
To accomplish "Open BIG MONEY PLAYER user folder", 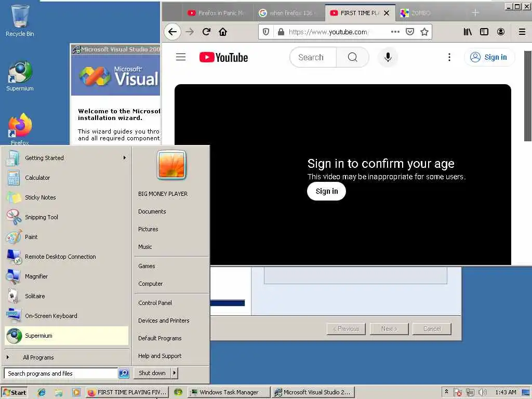I will [163, 194].
